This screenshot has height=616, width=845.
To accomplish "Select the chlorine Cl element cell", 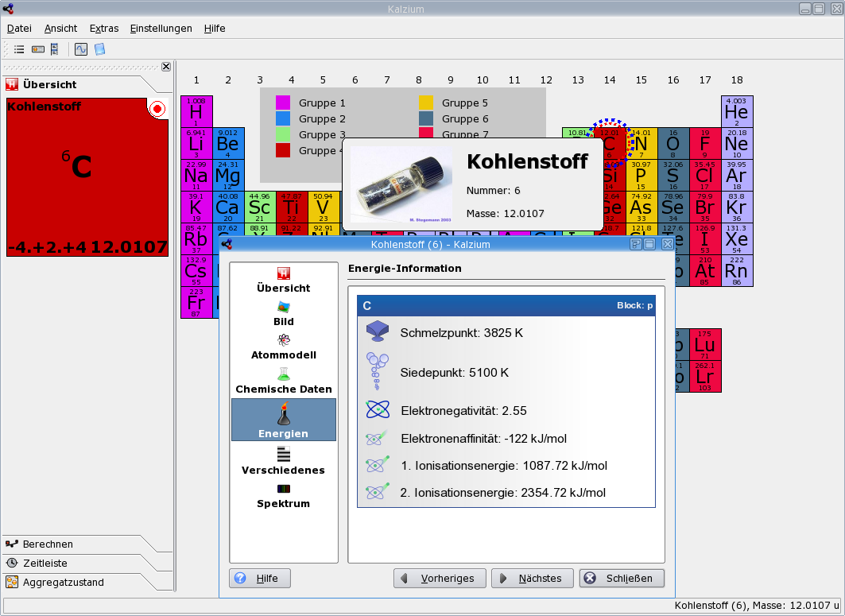I will [705, 175].
